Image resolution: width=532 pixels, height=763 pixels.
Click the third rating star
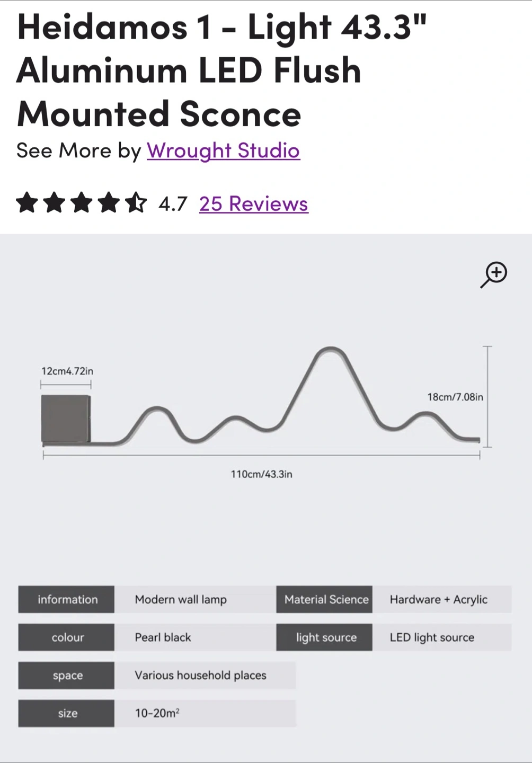[82, 203]
